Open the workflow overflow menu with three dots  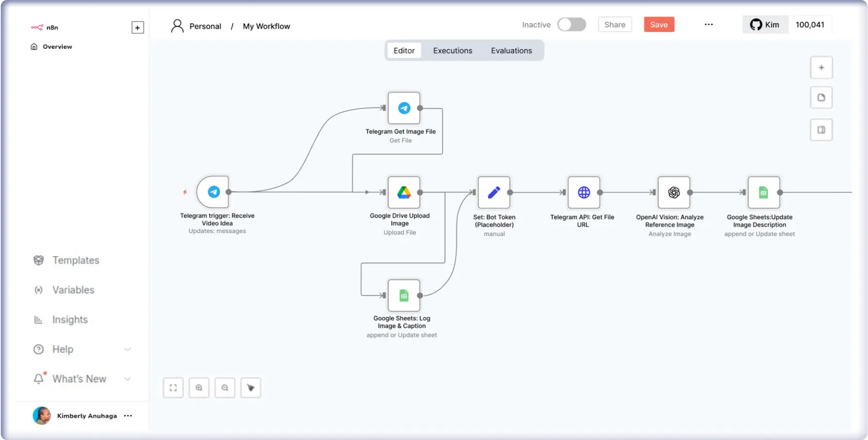tap(709, 24)
